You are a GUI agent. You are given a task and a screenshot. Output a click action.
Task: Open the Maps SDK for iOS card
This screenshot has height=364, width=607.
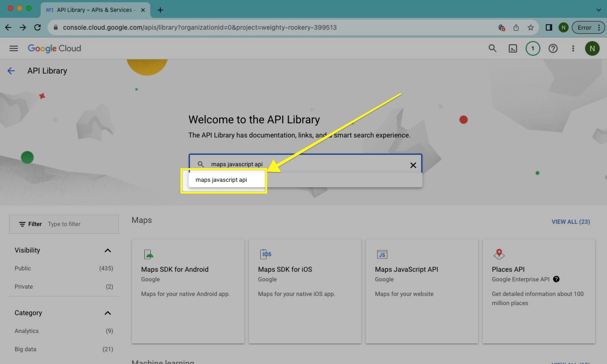305,291
